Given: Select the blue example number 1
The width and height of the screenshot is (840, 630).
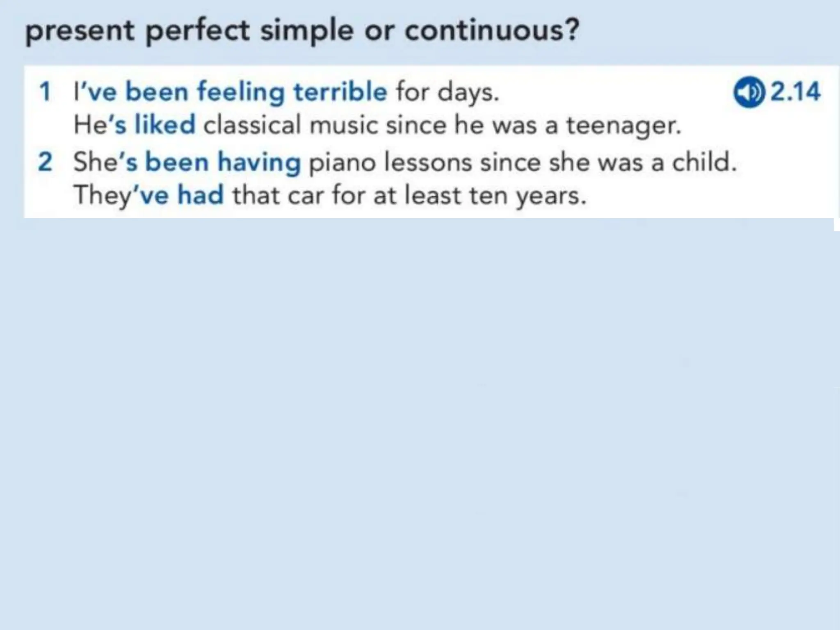Looking at the screenshot, I should pyautogui.click(x=45, y=92).
